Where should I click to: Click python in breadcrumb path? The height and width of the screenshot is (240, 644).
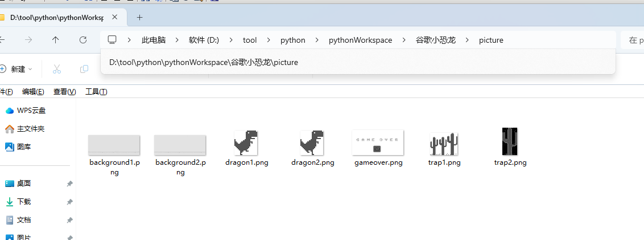click(293, 40)
